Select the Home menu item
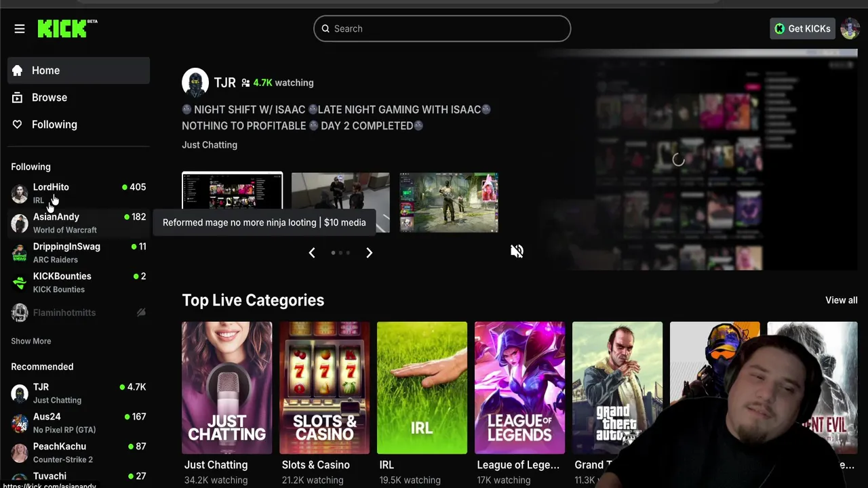This screenshot has height=488, width=868. (x=79, y=70)
